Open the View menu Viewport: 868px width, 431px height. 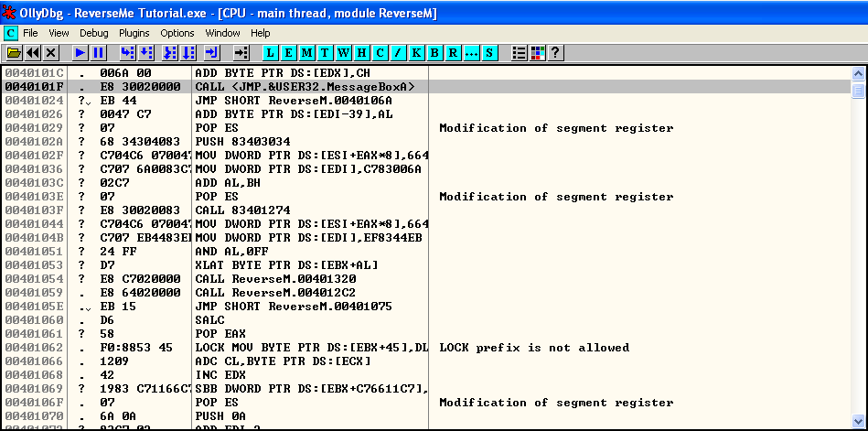pyautogui.click(x=59, y=33)
